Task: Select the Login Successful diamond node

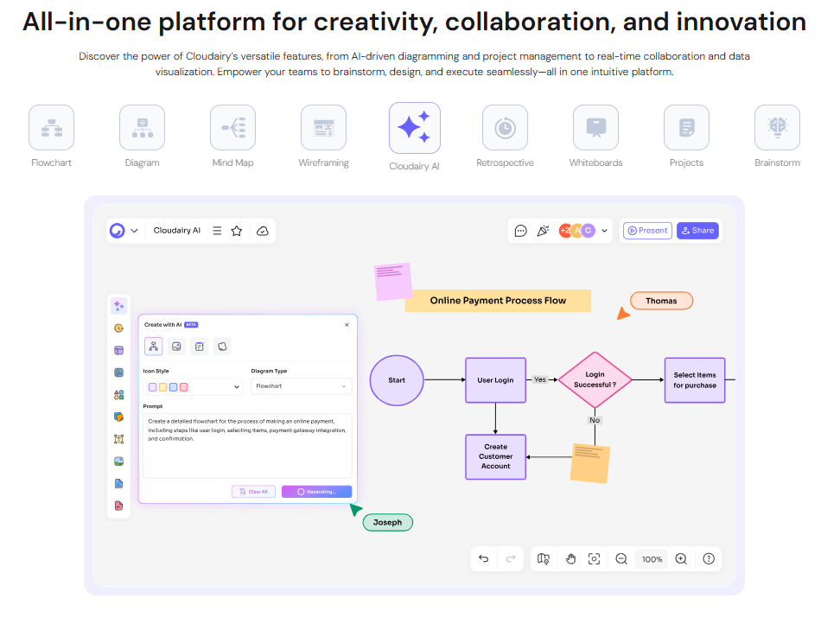Action: (x=595, y=379)
